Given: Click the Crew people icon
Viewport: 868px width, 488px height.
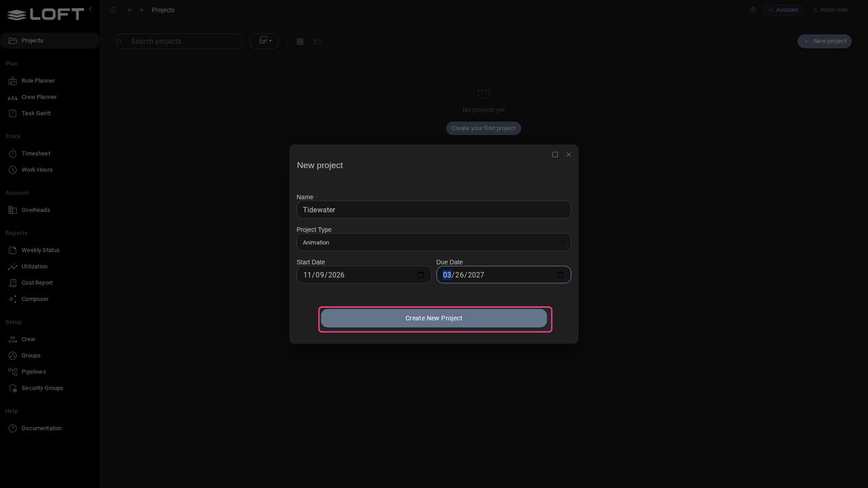Looking at the screenshot, I should [x=12, y=339].
